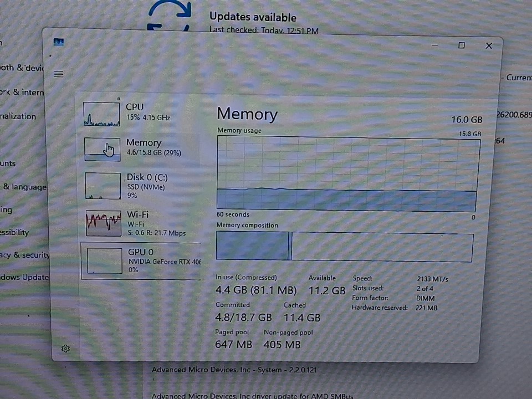Viewport: 532px width, 399px height.
Task: Click the GPU 0 graph thumbnail
Action: coord(104,260)
